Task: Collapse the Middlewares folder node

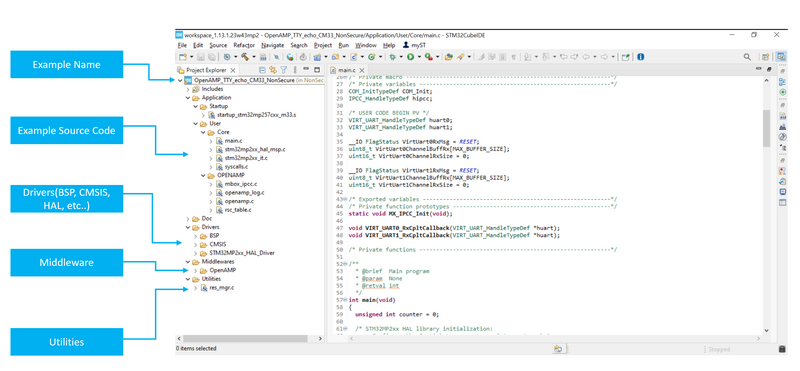Action: (x=188, y=261)
